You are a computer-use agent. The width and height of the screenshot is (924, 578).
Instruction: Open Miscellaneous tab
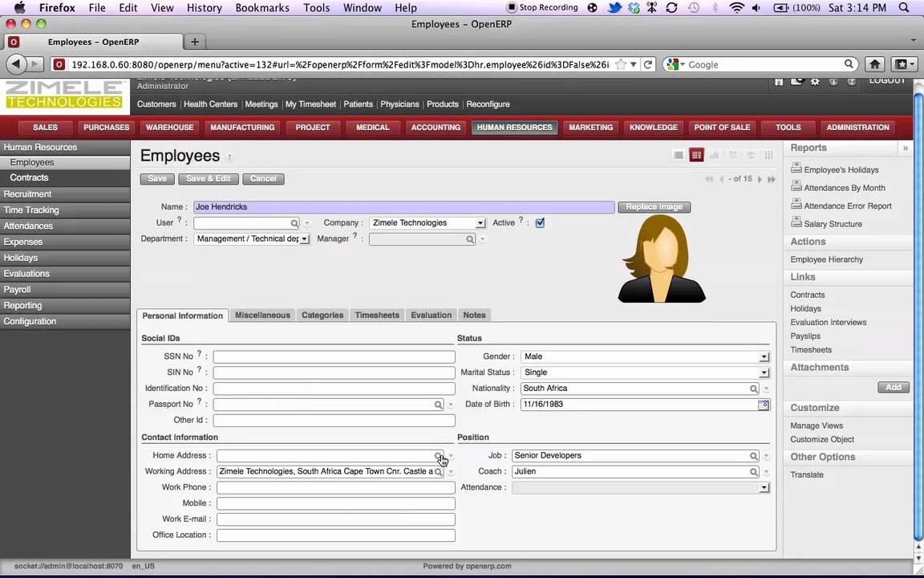262,315
